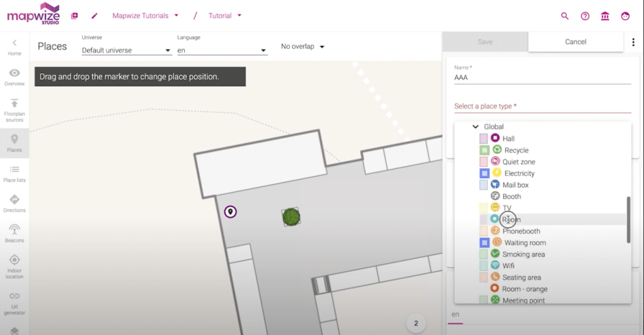This screenshot has height=335, width=644.
Task: Click the search magnifier icon
Action: point(565,16)
